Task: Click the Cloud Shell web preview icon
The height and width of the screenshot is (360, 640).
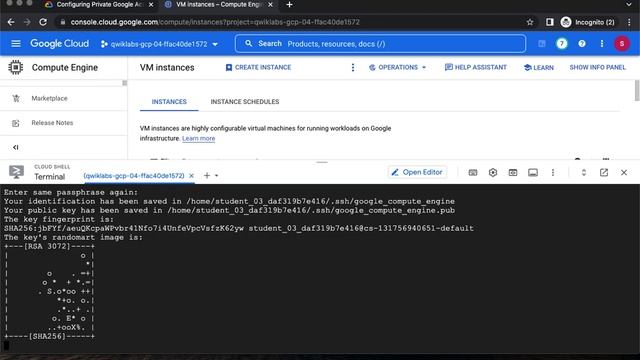Action: [x=513, y=173]
